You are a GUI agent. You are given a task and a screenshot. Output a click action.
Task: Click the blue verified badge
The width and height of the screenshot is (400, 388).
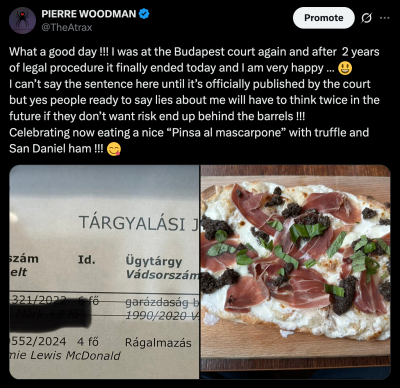pos(144,14)
